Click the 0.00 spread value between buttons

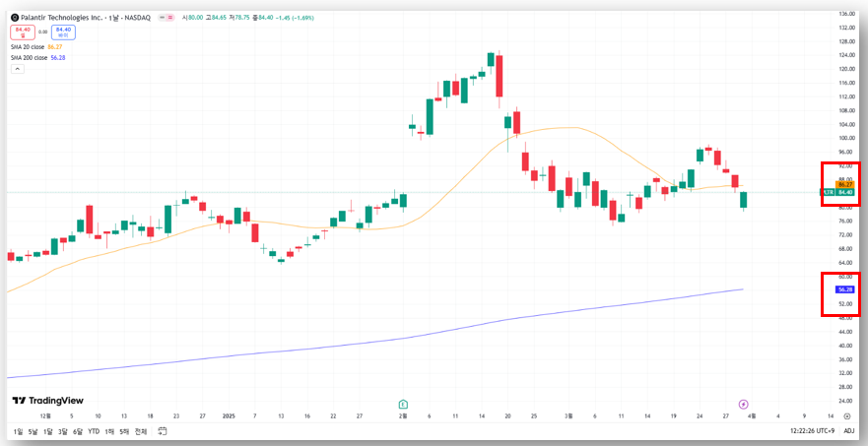[42, 32]
